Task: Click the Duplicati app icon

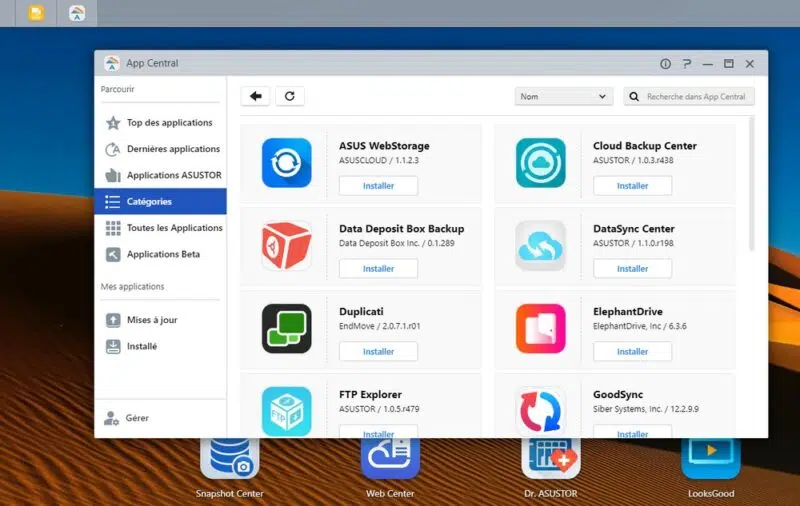Action: (287, 328)
